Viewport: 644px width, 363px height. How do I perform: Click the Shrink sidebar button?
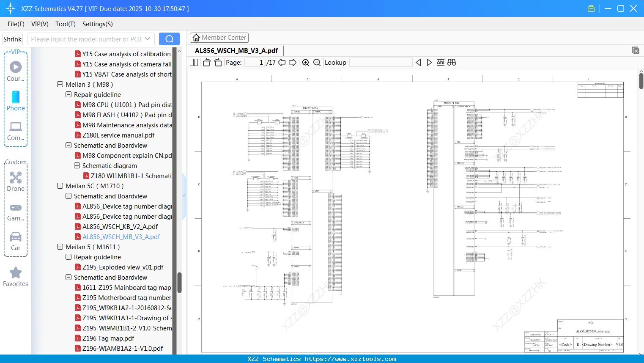tap(12, 38)
